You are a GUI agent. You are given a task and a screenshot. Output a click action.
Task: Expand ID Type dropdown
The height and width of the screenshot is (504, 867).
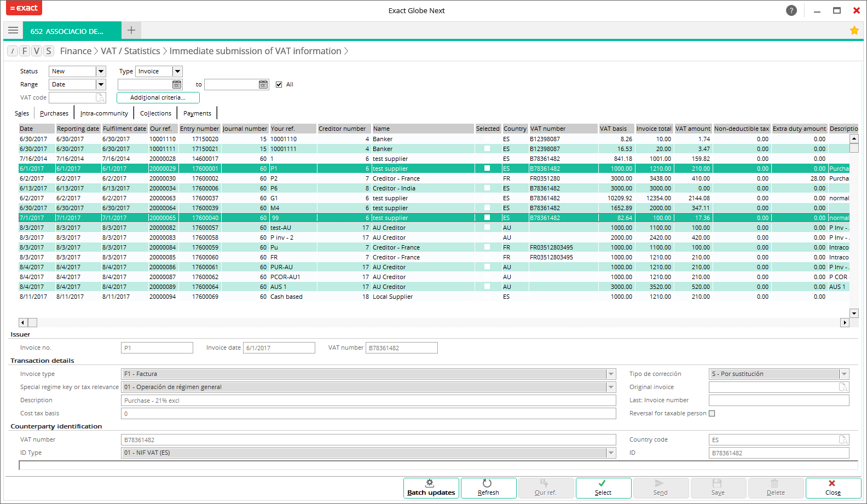point(611,453)
